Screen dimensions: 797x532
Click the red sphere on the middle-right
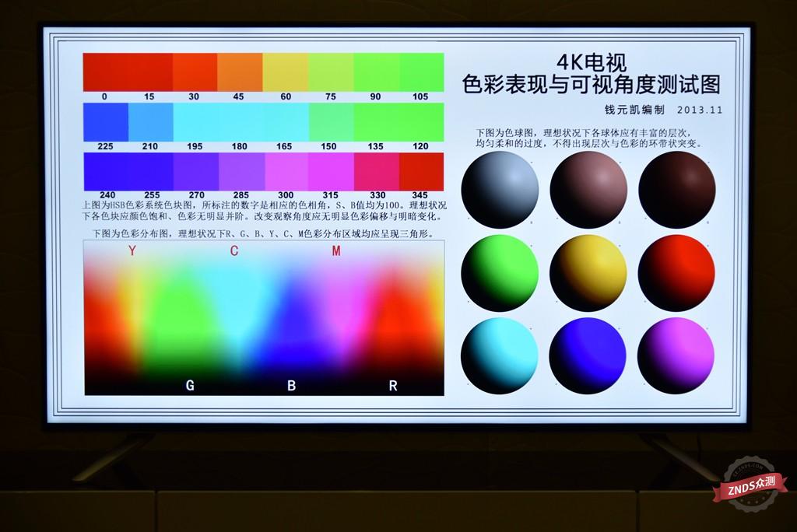[676, 274]
